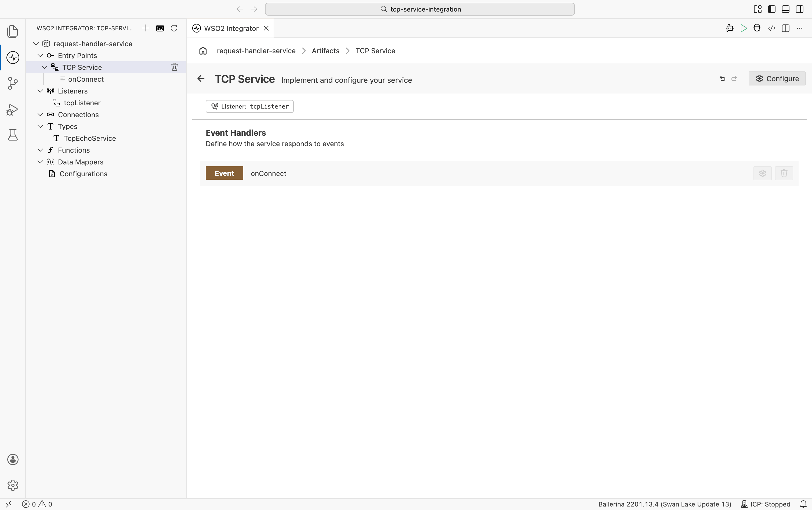Open Run and Debug view
This screenshot has height=510, width=812.
click(12, 109)
